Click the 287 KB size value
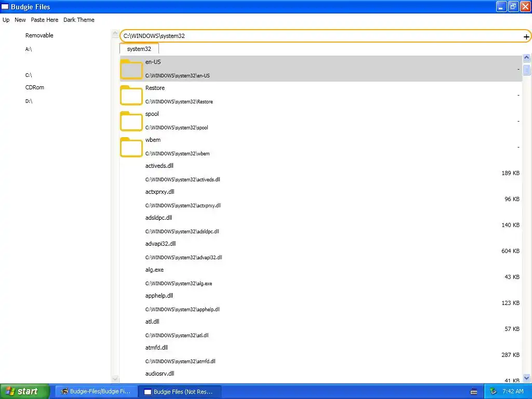Viewport: 532px width, 399px height. click(x=510, y=355)
